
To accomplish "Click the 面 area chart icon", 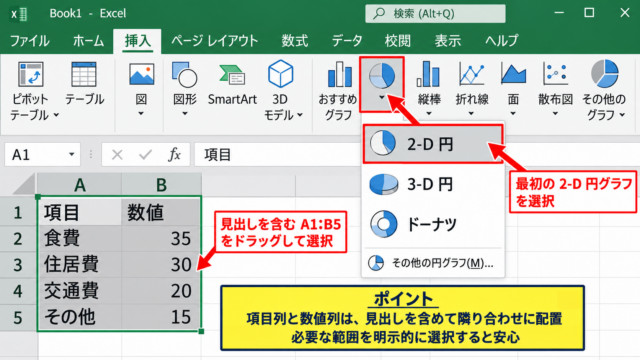I will [513, 74].
